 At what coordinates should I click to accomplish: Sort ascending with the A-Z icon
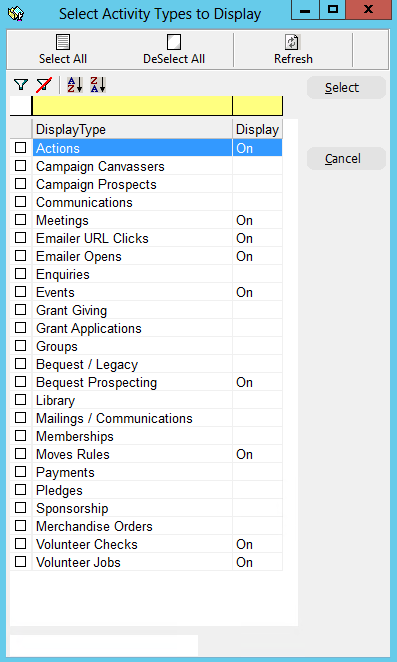coord(75,85)
